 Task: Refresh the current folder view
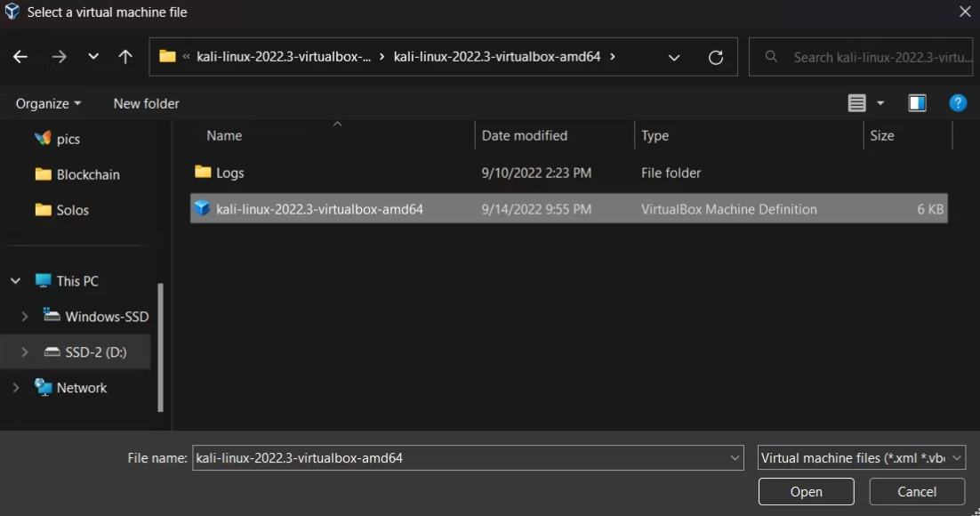tap(716, 58)
